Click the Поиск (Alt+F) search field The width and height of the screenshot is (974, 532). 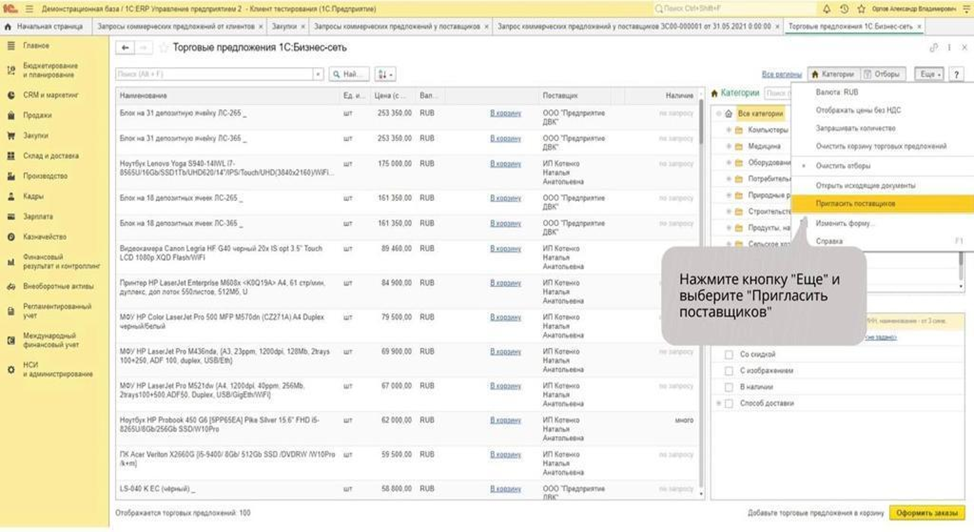[214, 74]
